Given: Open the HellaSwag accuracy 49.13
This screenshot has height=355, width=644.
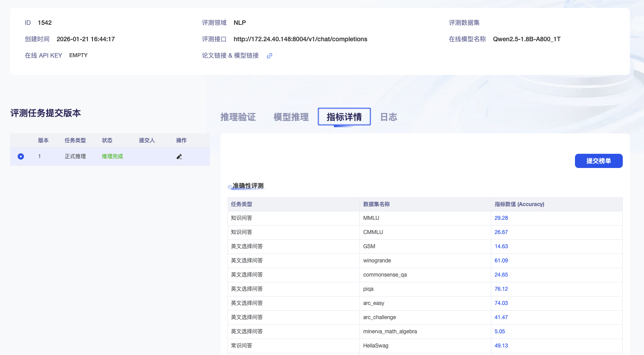Looking at the screenshot, I should point(501,345).
